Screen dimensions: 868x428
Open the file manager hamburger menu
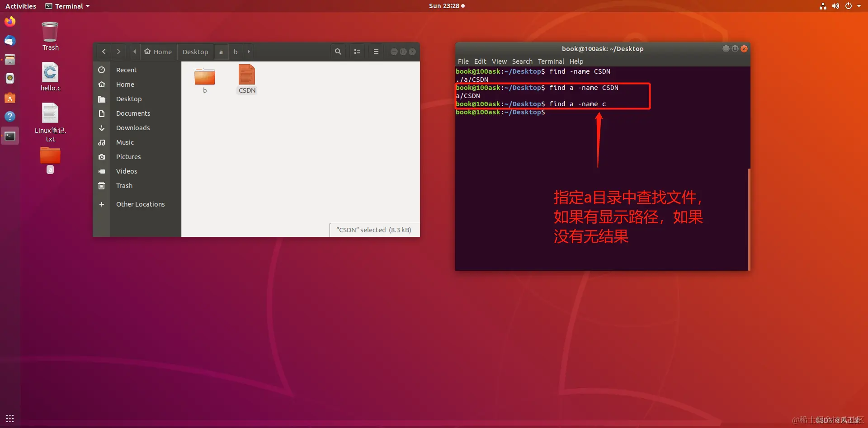376,52
